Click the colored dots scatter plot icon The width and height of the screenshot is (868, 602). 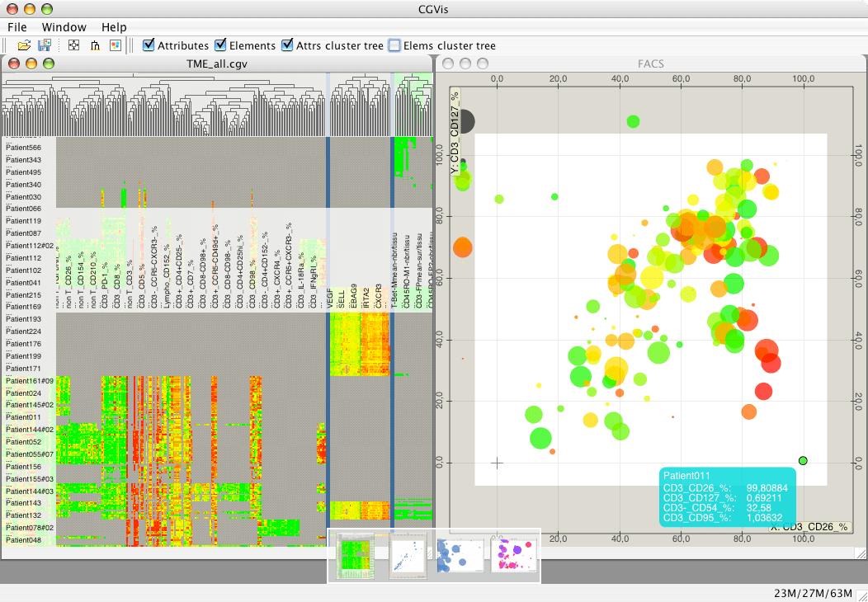[x=116, y=45]
